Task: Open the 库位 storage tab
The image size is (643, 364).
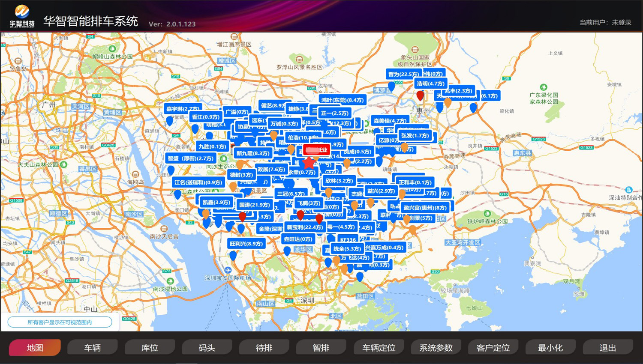Action: 150,348
